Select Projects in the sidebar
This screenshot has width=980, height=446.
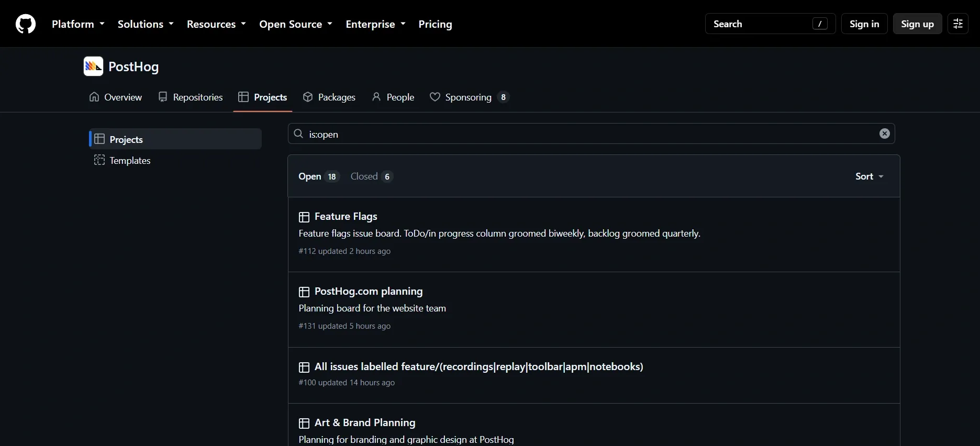tap(175, 139)
